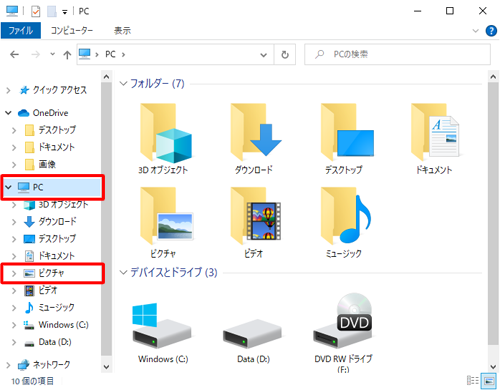Open the large ドキュメント folder icon
The image size is (500, 390).
(435, 132)
